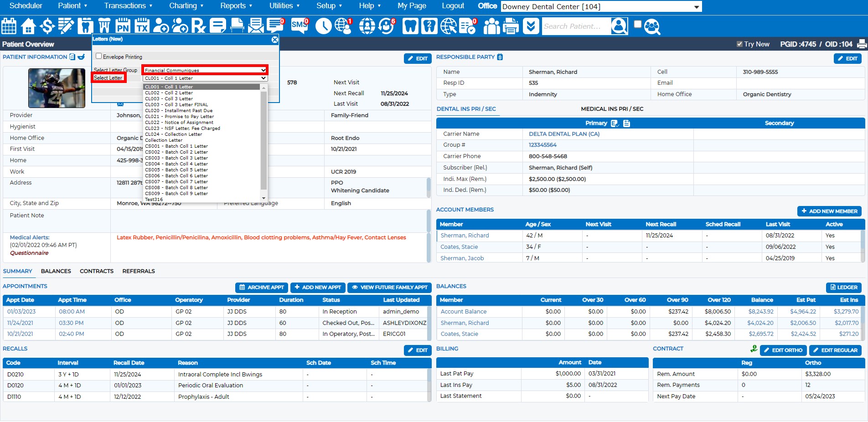Click Logout in the top bar
The width and height of the screenshot is (868, 422).
click(x=453, y=5)
